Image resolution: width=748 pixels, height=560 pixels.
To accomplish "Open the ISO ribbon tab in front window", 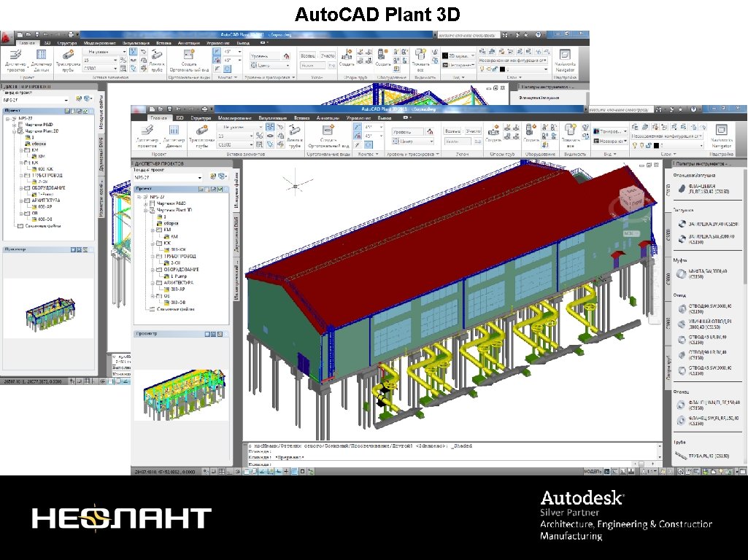I will coord(180,117).
